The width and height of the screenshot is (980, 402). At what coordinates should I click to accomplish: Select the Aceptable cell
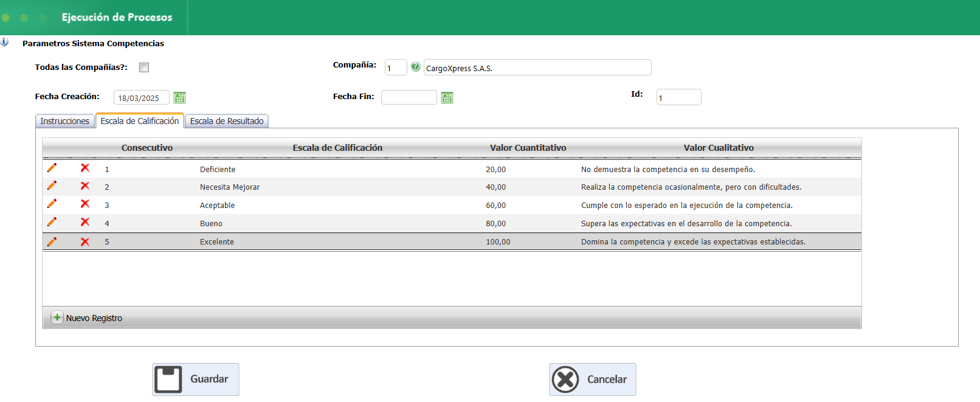(x=217, y=206)
